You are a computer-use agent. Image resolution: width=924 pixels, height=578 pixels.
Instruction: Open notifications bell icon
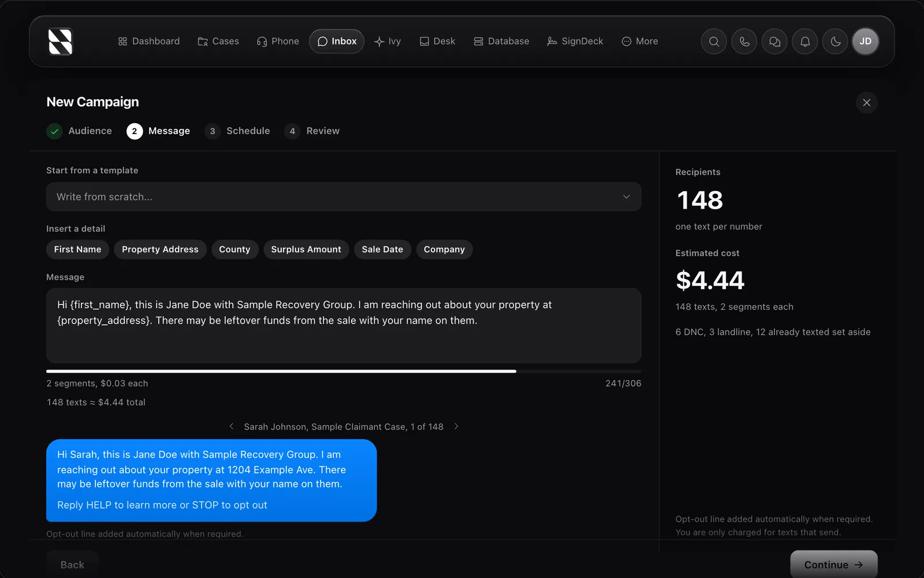pyautogui.click(x=805, y=42)
